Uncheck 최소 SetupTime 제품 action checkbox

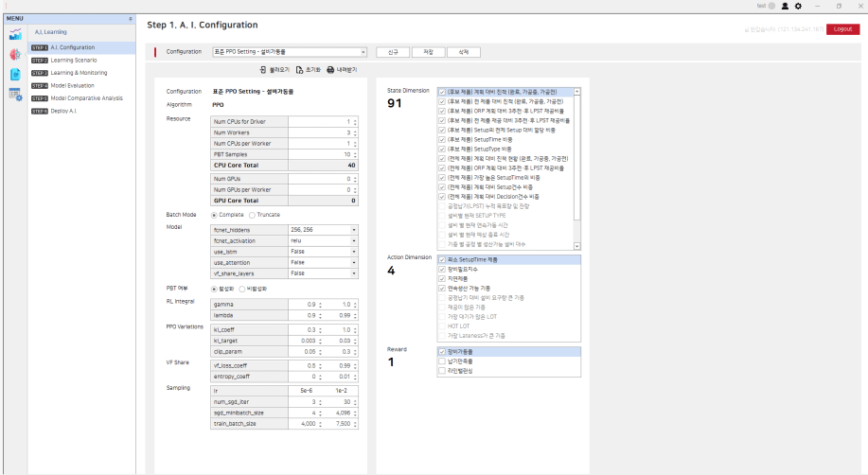441,259
